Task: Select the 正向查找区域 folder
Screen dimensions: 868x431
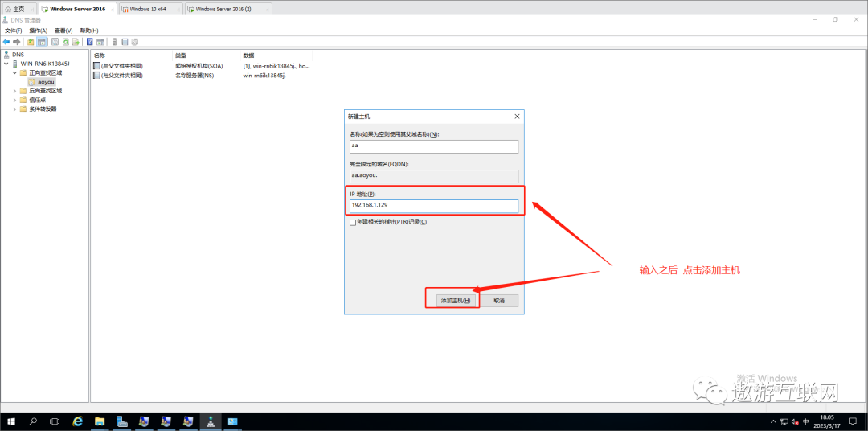Action: pos(45,72)
